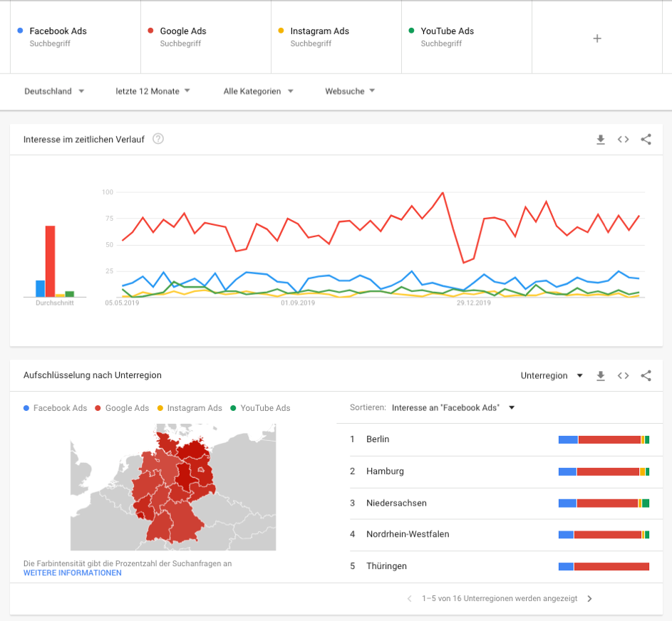Click YouTube Ads in the map legend

[x=261, y=408]
